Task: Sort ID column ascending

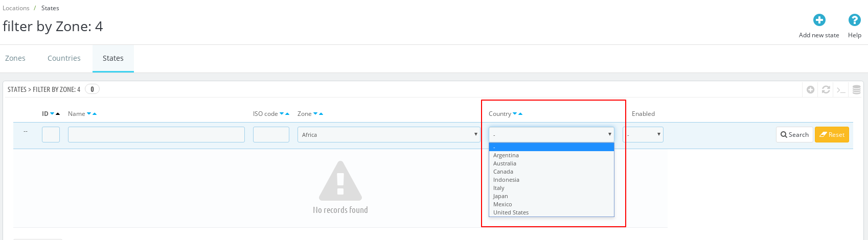Action: [x=58, y=114]
